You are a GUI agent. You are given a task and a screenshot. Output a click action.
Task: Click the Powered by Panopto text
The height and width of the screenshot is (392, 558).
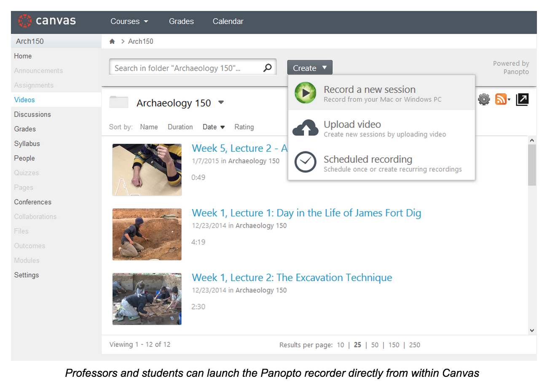pyautogui.click(x=511, y=67)
